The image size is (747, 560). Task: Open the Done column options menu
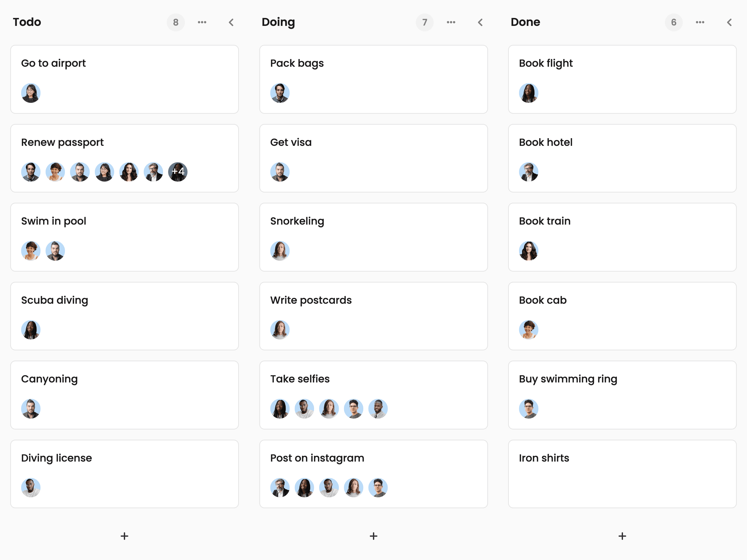(x=700, y=22)
